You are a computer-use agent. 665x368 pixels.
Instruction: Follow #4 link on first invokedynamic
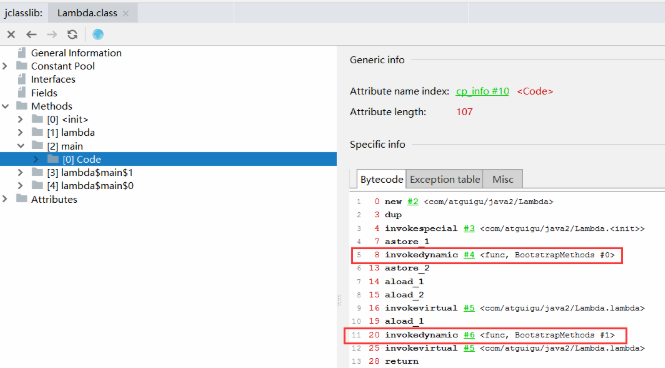pos(469,255)
